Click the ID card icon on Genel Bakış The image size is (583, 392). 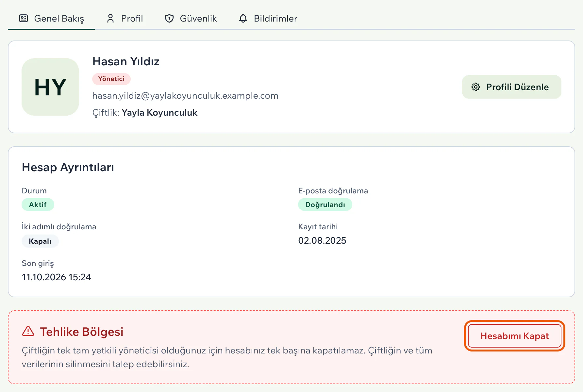coord(24,18)
